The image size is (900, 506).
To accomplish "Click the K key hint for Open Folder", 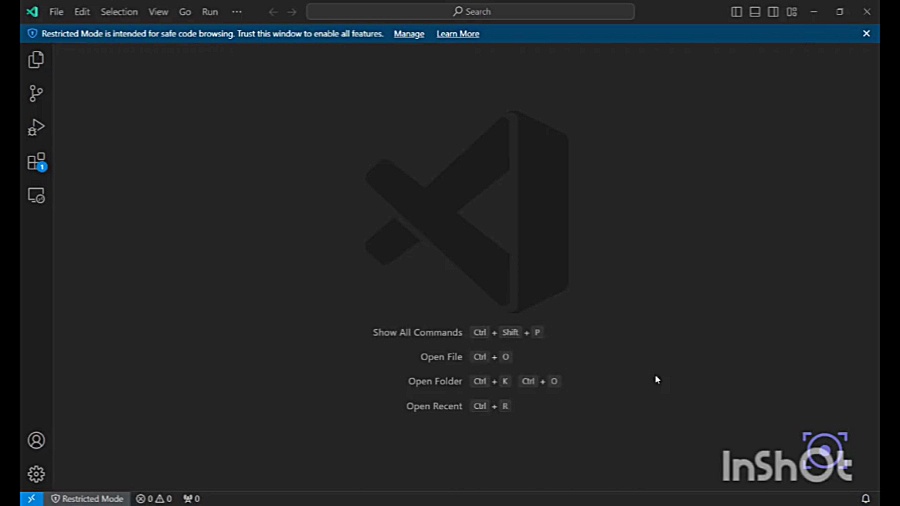I will tap(505, 381).
